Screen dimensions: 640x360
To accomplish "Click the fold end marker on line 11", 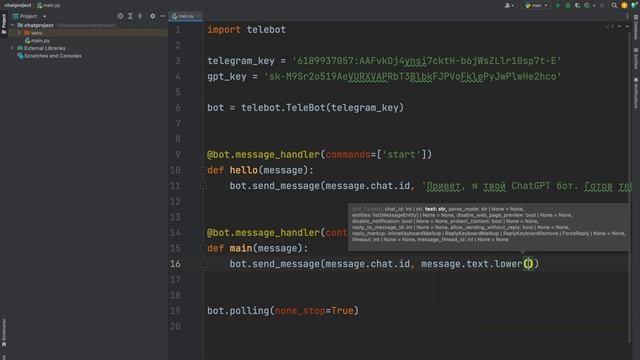I will click(203, 186).
